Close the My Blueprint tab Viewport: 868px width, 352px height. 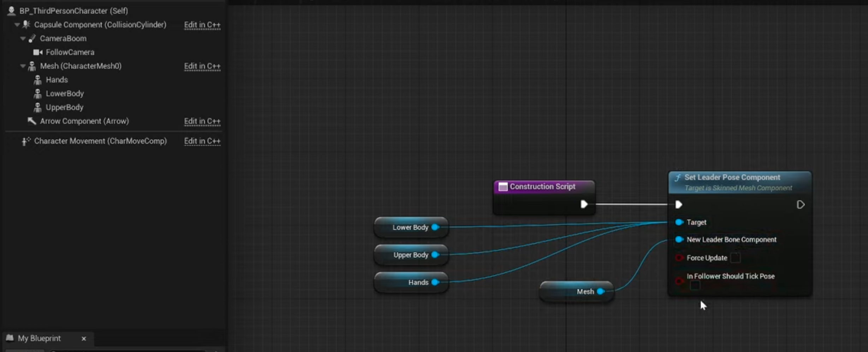pyautogui.click(x=84, y=339)
